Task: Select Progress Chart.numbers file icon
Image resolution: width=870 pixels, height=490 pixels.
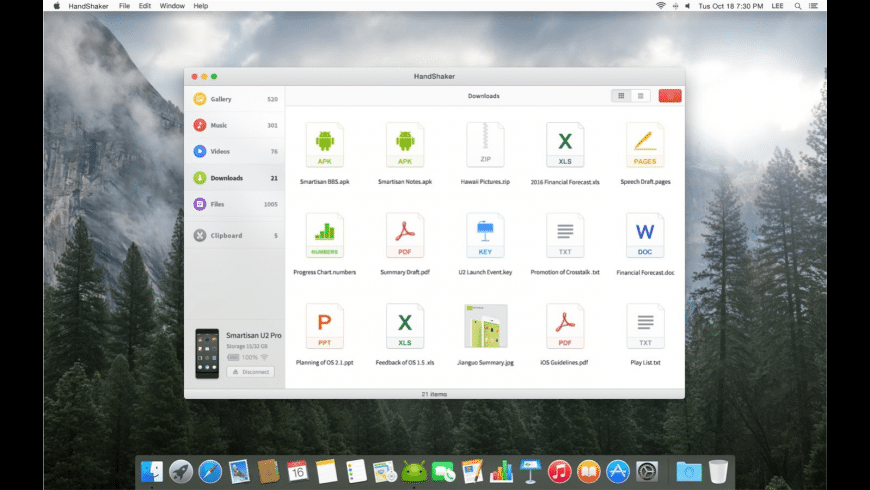Action: [325, 235]
